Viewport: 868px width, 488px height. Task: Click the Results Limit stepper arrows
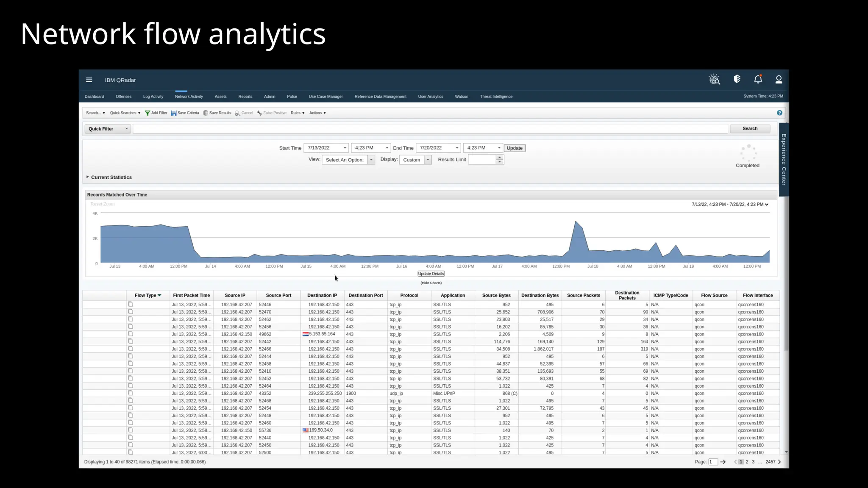pyautogui.click(x=500, y=160)
